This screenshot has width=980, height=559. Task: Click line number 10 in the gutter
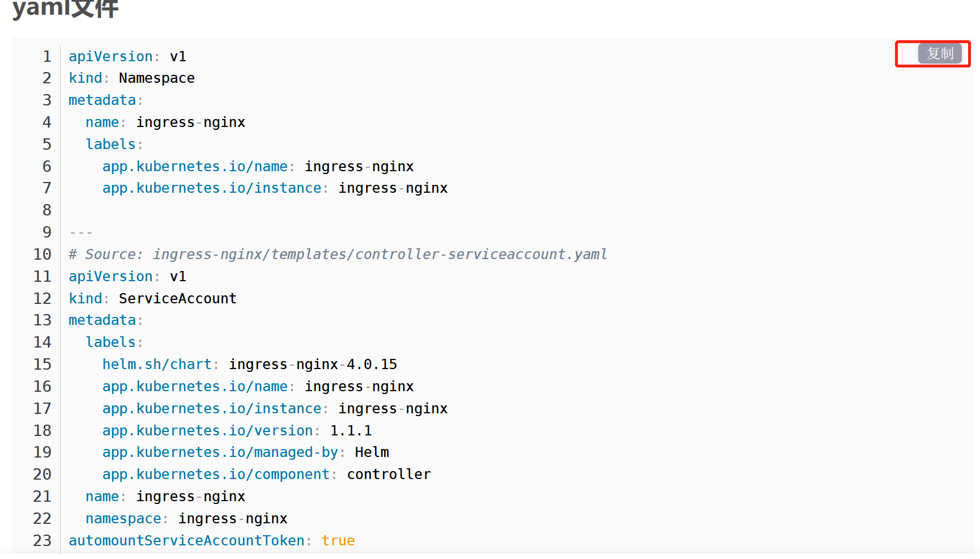(42, 255)
